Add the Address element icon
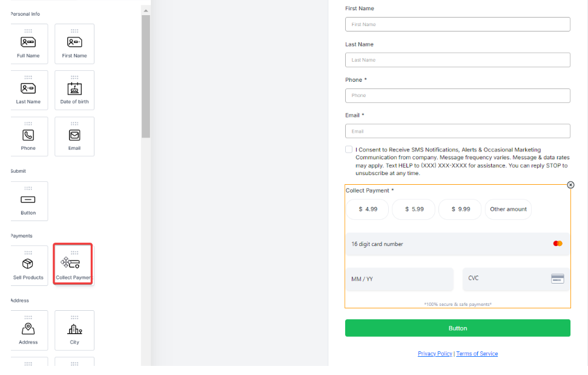The width and height of the screenshot is (588, 375). coord(28,330)
